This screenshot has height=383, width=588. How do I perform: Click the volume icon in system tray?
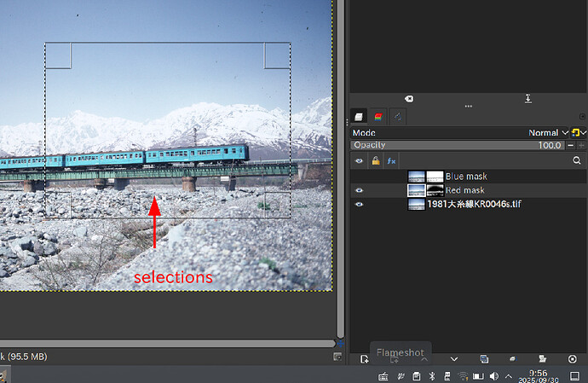pyautogui.click(x=494, y=376)
